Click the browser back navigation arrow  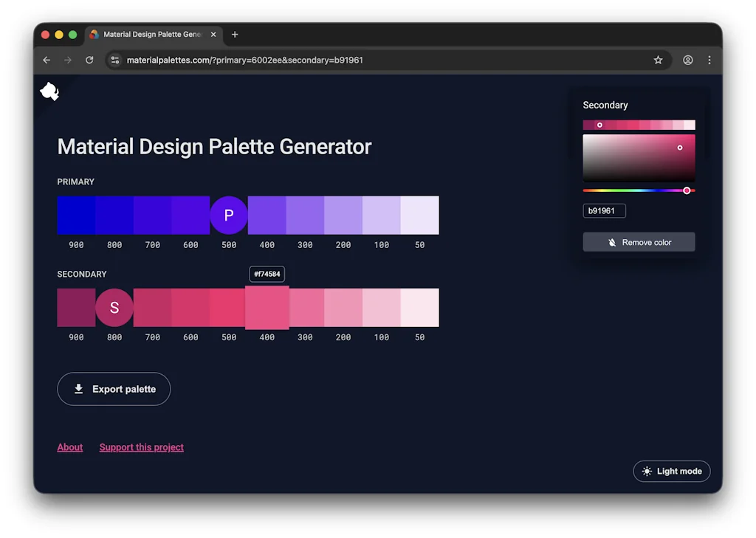pos(47,60)
